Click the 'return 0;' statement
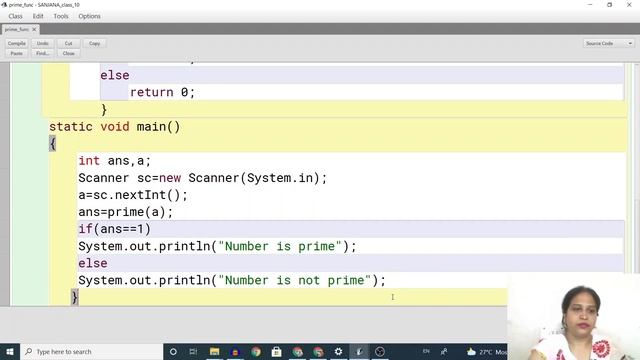 click(162, 92)
